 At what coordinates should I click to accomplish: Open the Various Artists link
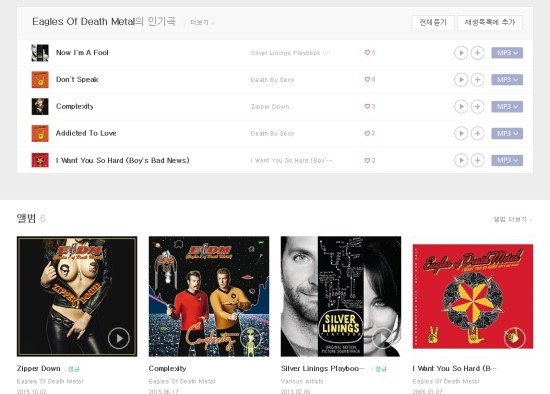tap(302, 381)
